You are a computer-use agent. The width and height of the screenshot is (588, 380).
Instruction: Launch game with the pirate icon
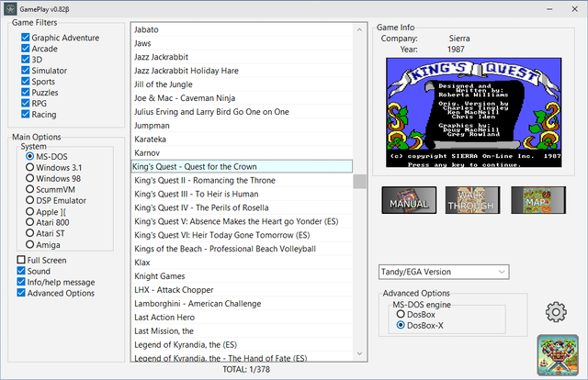click(558, 355)
